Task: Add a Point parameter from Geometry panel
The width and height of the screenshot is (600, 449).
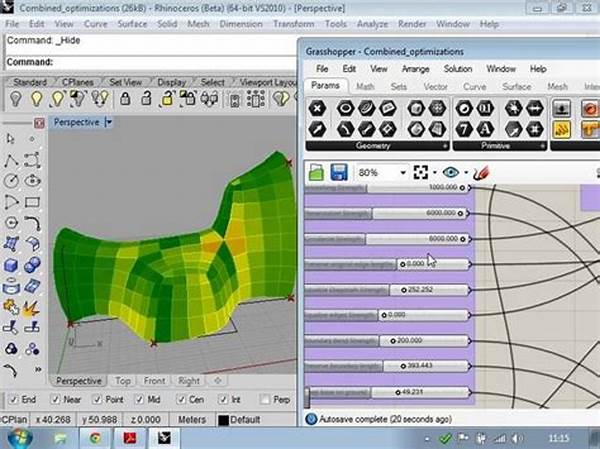Action: [317, 108]
